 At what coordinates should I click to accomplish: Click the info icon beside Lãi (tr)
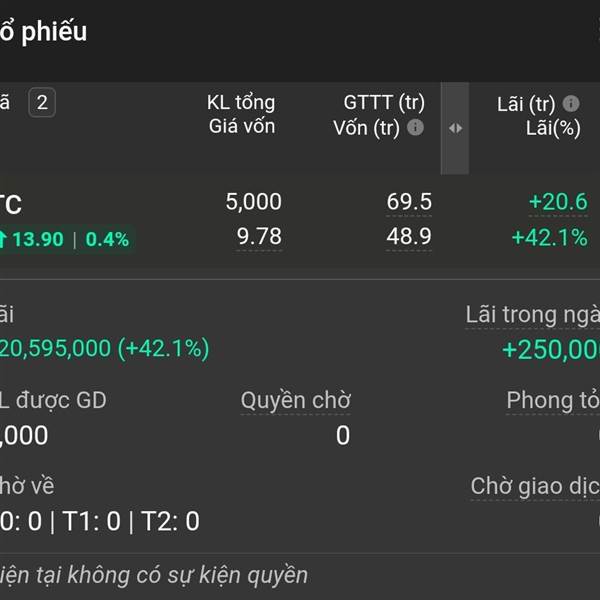pyautogui.click(x=571, y=104)
